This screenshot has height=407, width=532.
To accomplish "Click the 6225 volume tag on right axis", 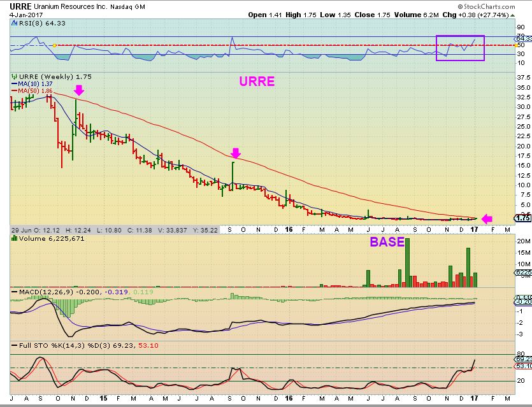I will (524, 273).
